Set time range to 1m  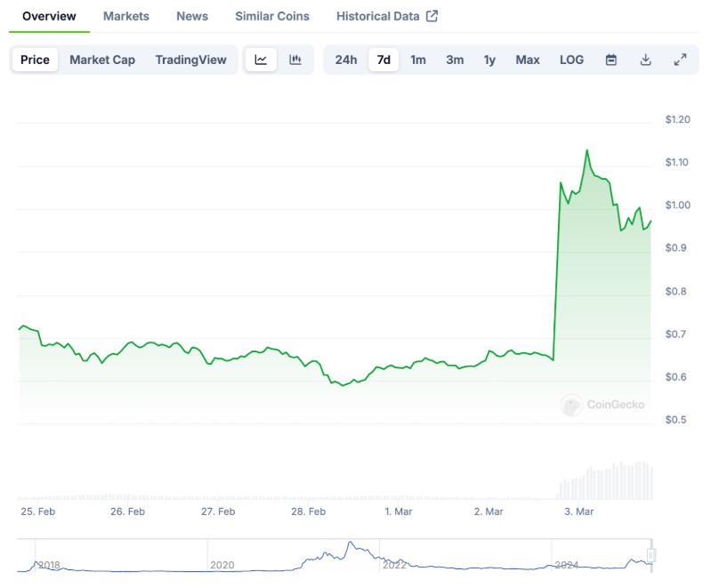[x=418, y=60]
